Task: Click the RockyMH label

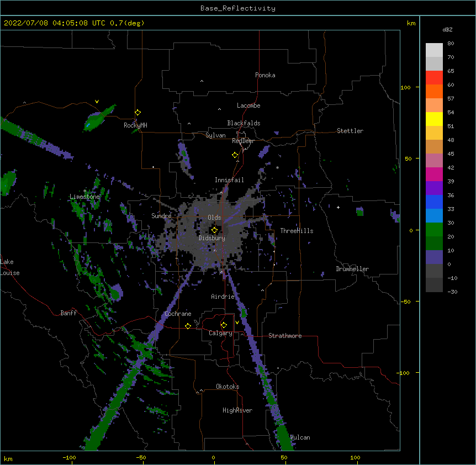Action: pyautogui.click(x=135, y=125)
